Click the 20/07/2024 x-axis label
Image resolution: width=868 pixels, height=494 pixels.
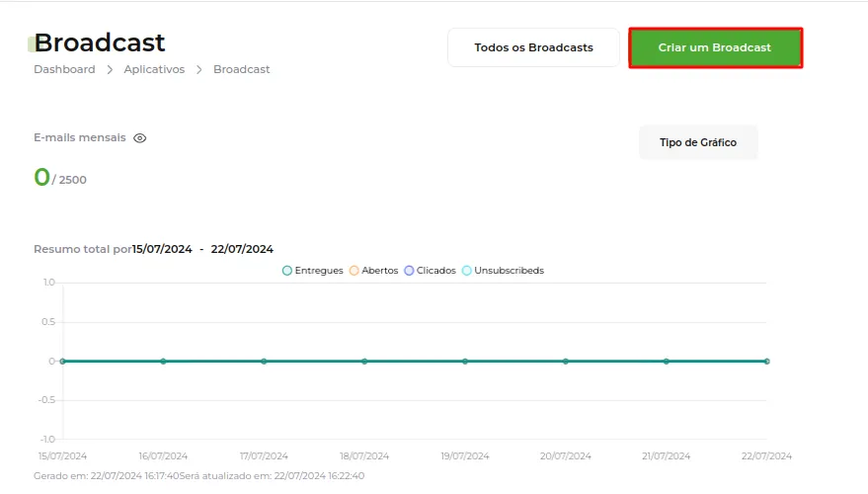pyautogui.click(x=566, y=456)
